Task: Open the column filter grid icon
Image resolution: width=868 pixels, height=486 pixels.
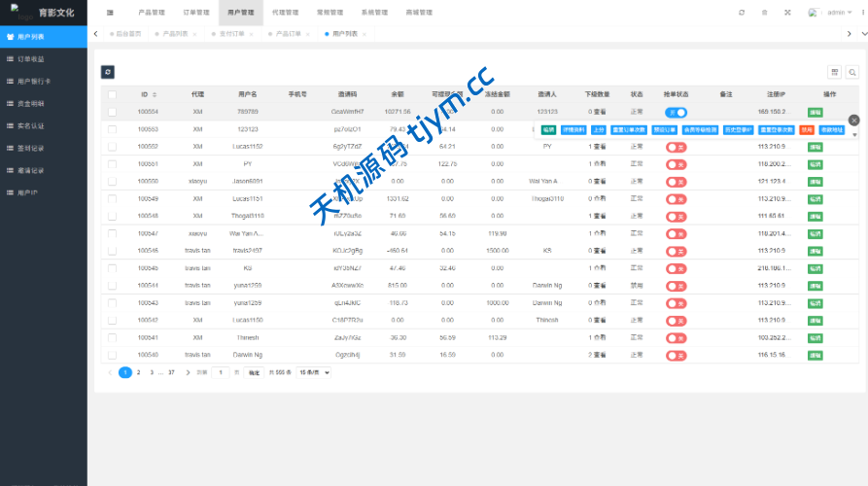Action: (x=834, y=72)
